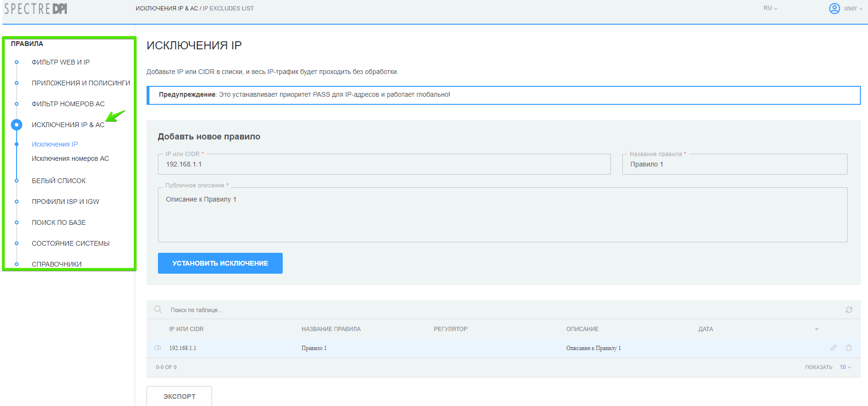Open the user menu dropdown arrow
This screenshot has height=406, width=868.
click(861, 9)
